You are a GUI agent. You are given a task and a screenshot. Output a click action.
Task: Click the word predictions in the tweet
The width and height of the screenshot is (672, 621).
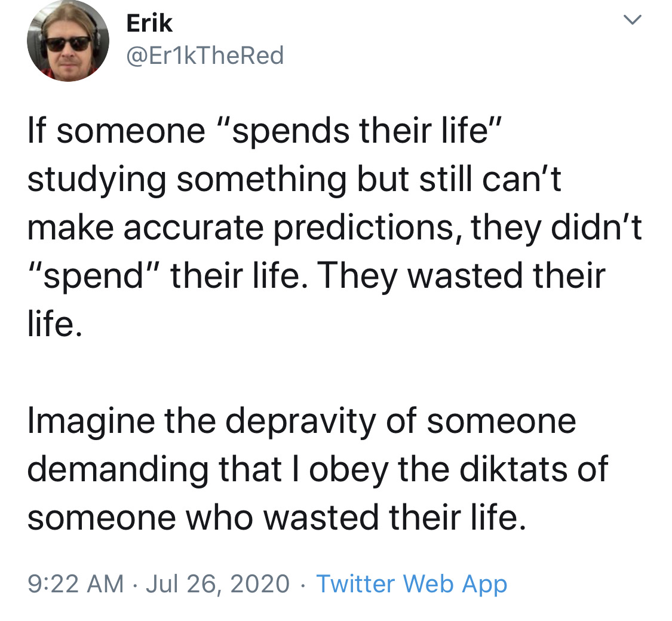click(x=363, y=228)
